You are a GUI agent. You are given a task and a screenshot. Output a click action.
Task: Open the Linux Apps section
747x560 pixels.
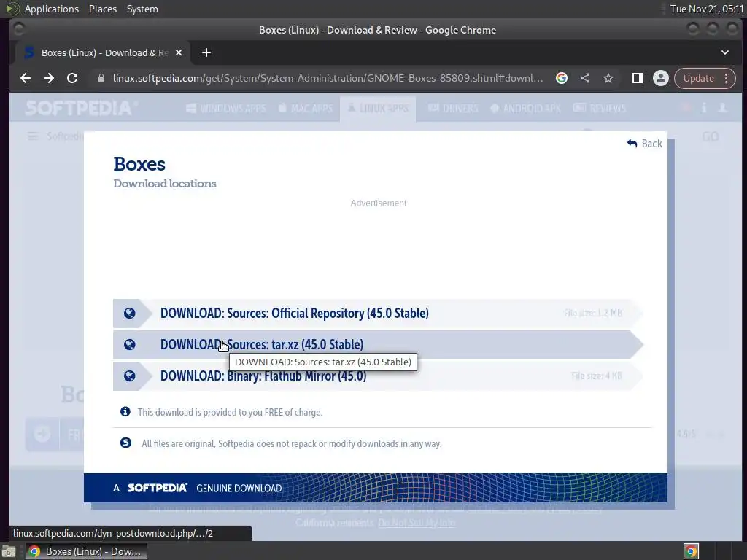click(x=378, y=108)
